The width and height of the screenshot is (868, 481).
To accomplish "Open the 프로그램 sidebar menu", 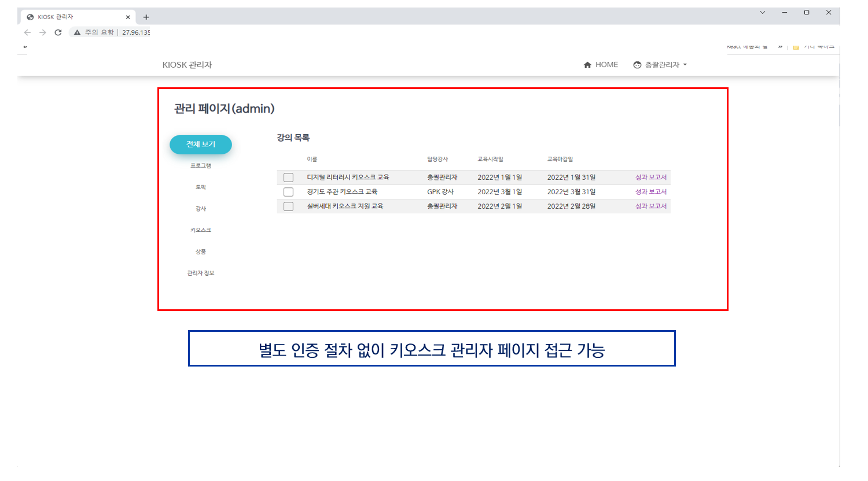I will tap(201, 166).
